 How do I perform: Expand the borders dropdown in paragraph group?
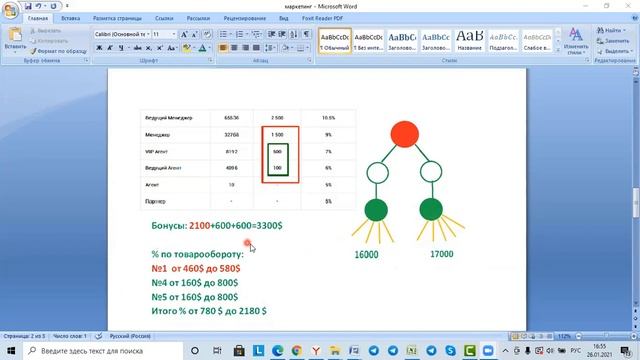click(x=307, y=48)
